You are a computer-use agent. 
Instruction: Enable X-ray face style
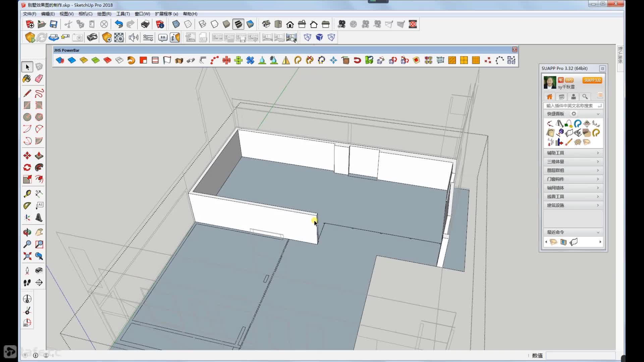click(x=176, y=24)
